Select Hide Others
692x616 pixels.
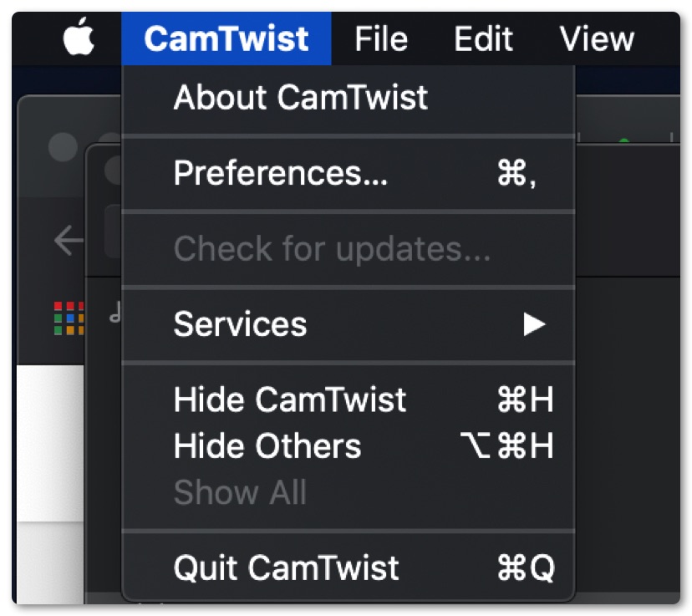pyautogui.click(x=267, y=446)
